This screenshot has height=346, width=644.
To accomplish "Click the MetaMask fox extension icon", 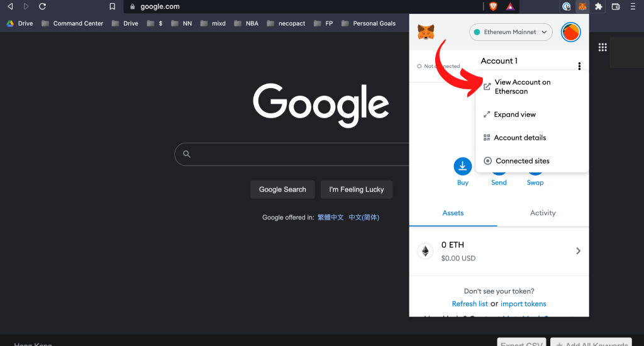I will pos(582,6).
